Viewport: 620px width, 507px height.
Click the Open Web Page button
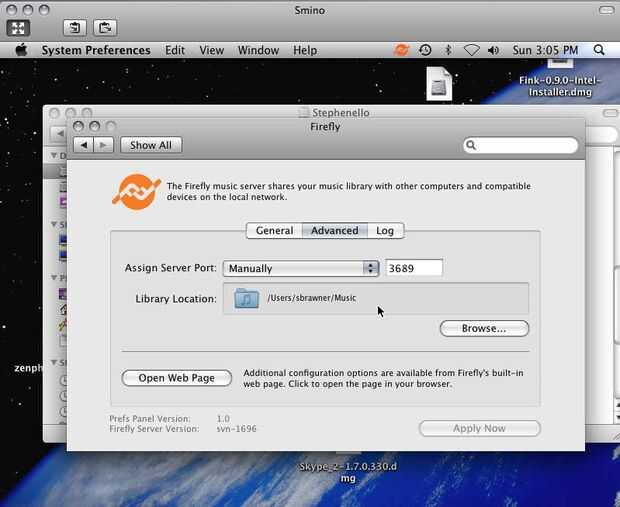pos(176,378)
